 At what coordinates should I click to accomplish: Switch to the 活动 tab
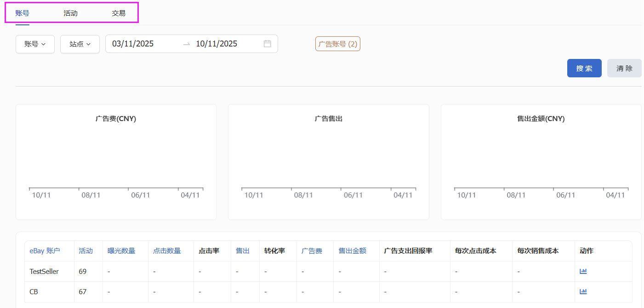click(70, 13)
